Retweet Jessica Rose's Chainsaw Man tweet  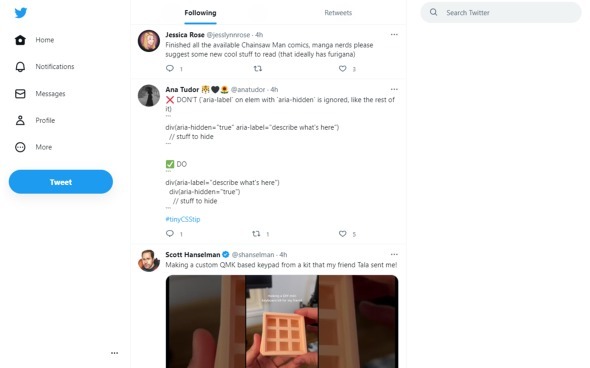pos(257,68)
